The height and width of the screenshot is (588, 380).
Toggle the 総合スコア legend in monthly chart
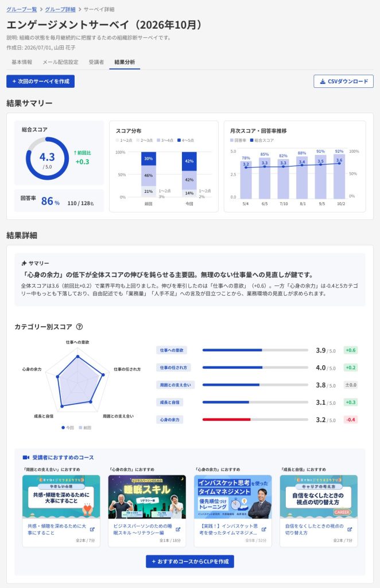[x=262, y=140]
